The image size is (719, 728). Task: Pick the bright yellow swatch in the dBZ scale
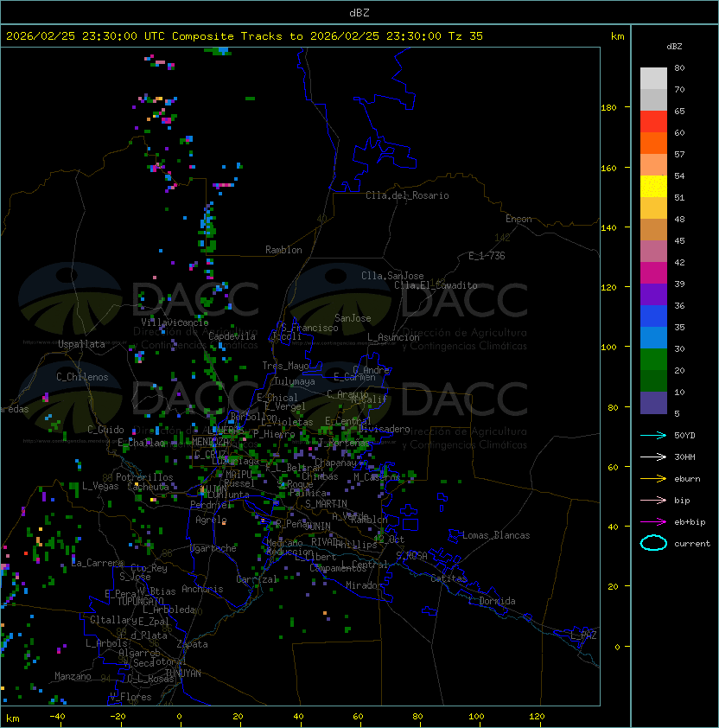(653, 187)
